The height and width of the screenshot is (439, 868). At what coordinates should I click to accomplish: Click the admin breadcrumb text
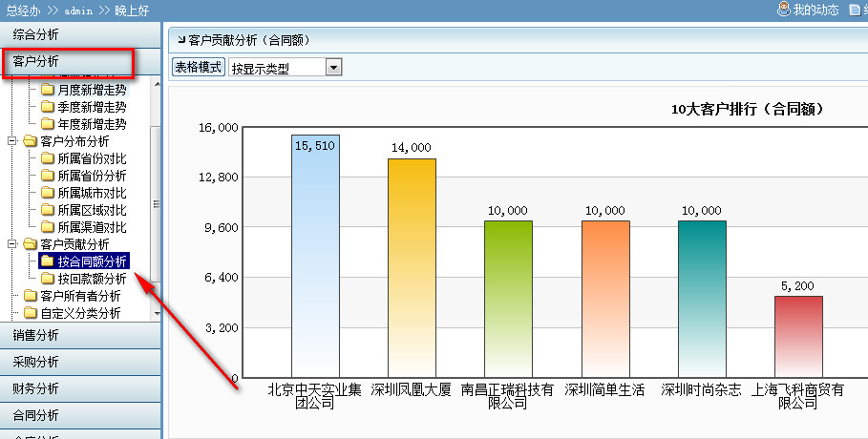[x=78, y=10]
